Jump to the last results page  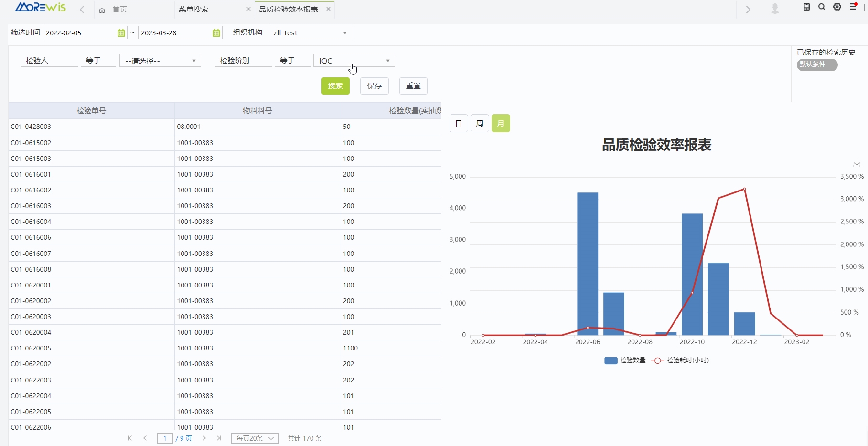[x=219, y=438]
